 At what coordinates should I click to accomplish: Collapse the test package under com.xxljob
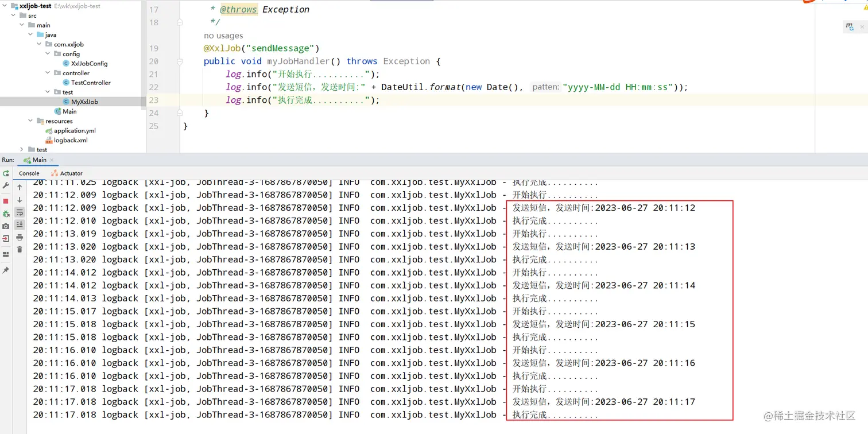click(48, 92)
